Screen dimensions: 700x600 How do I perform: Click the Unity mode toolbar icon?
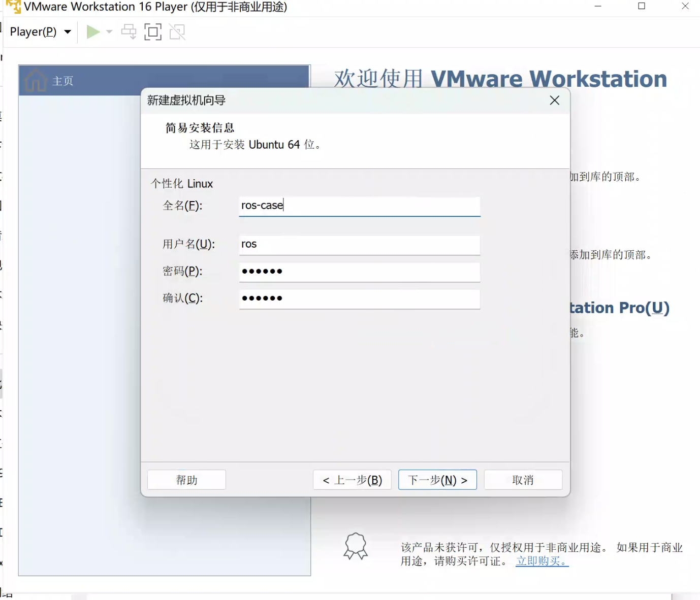[177, 32]
